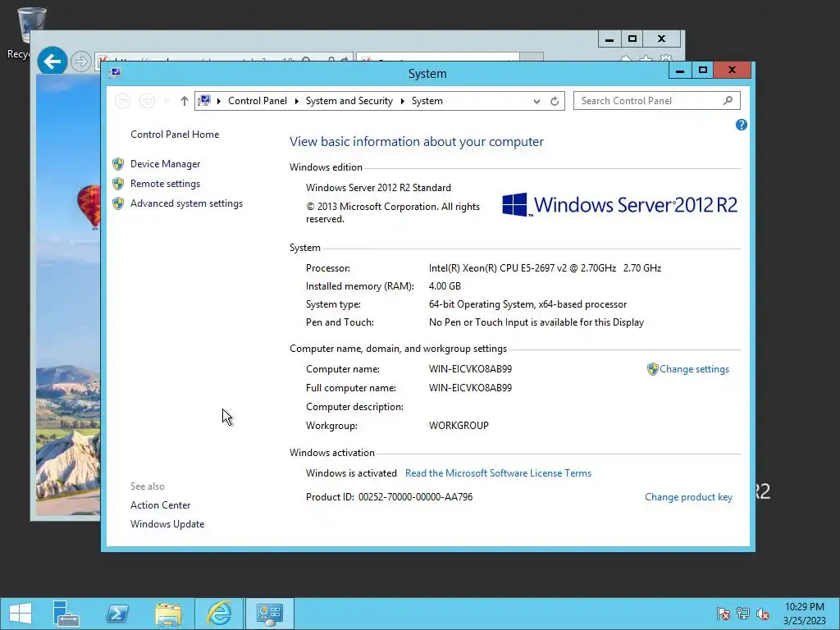Image resolution: width=840 pixels, height=630 pixels.
Task: Read the Microsoft Software License Terms
Action: pyautogui.click(x=498, y=473)
